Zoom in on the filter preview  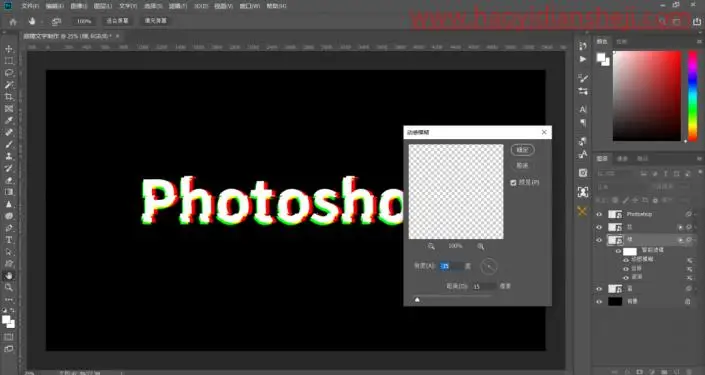[x=481, y=246]
